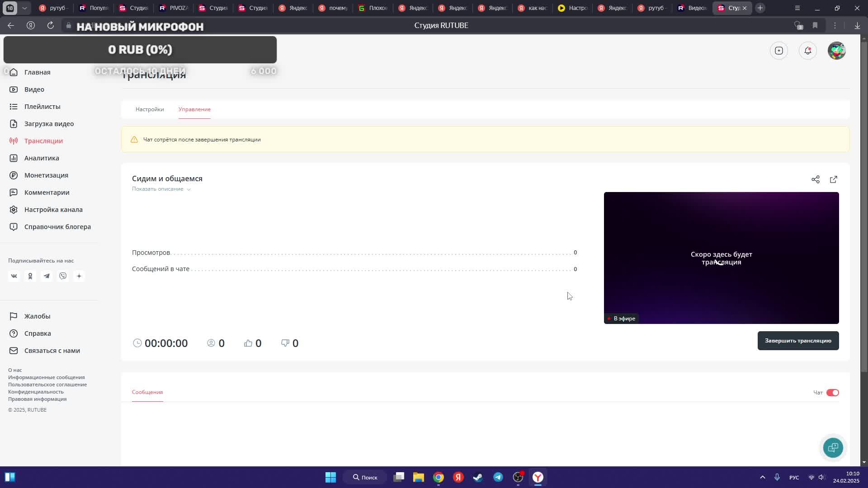Click the О нас footer link
868x488 pixels.
15,370
